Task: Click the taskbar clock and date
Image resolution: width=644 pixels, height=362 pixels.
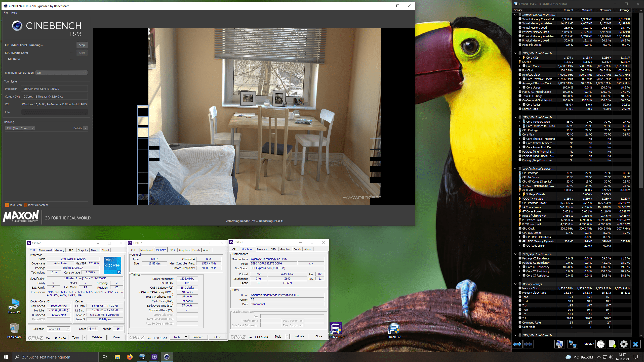Action: click(x=622, y=357)
